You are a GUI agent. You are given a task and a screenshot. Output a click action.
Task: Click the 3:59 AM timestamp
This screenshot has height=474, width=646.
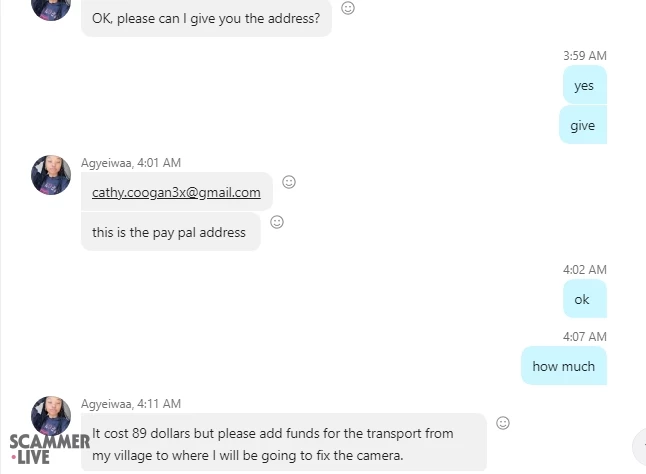pos(584,56)
